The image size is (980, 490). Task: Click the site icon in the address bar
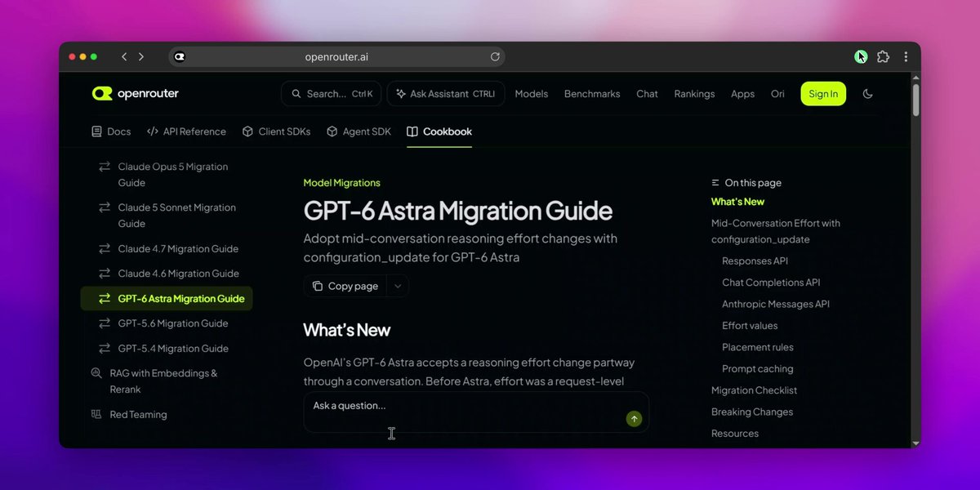click(x=180, y=57)
